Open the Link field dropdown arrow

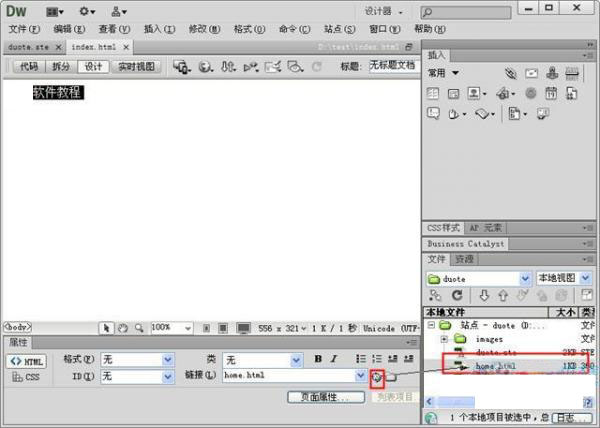360,376
